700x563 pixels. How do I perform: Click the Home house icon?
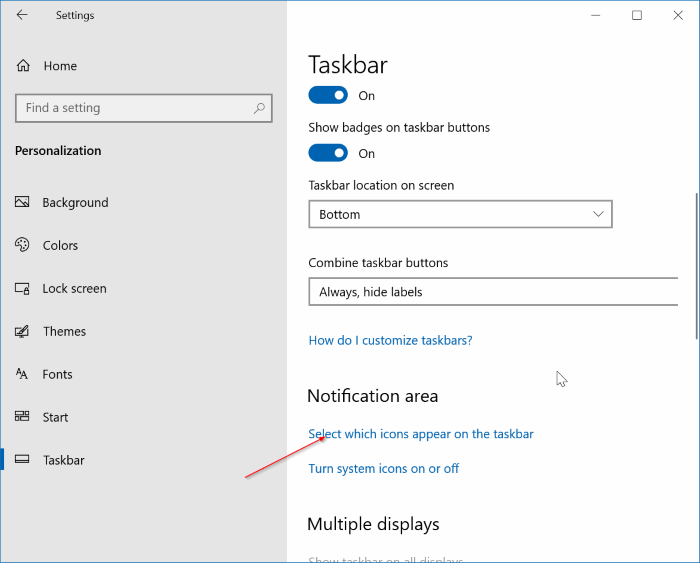[23, 66]
